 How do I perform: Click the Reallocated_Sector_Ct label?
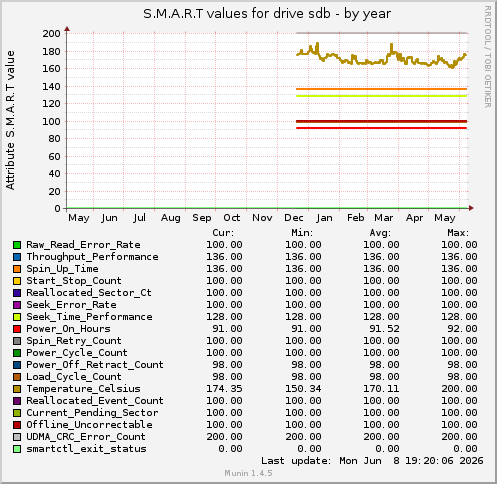pos(89,293)
